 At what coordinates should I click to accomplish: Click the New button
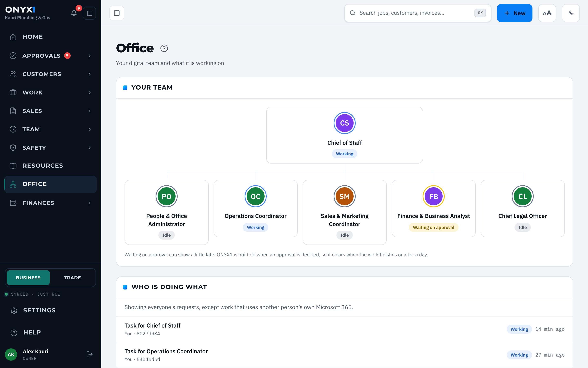(x=515, y=13)
